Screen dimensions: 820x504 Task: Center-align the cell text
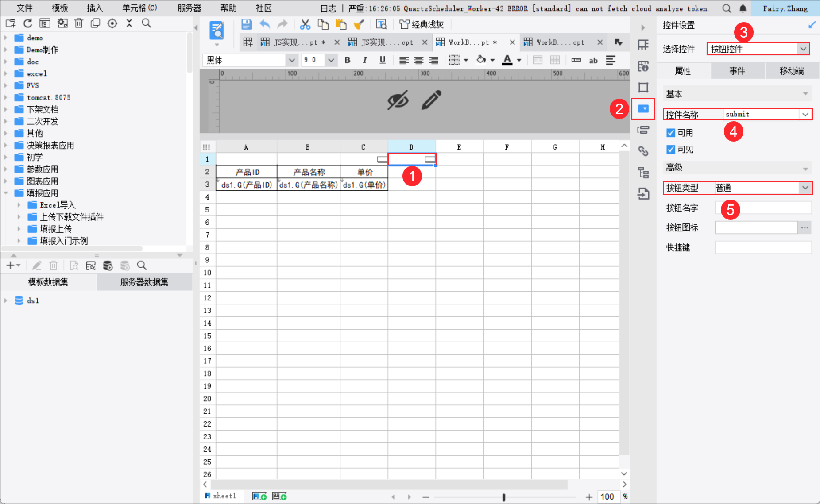click(x=419, y=60)
